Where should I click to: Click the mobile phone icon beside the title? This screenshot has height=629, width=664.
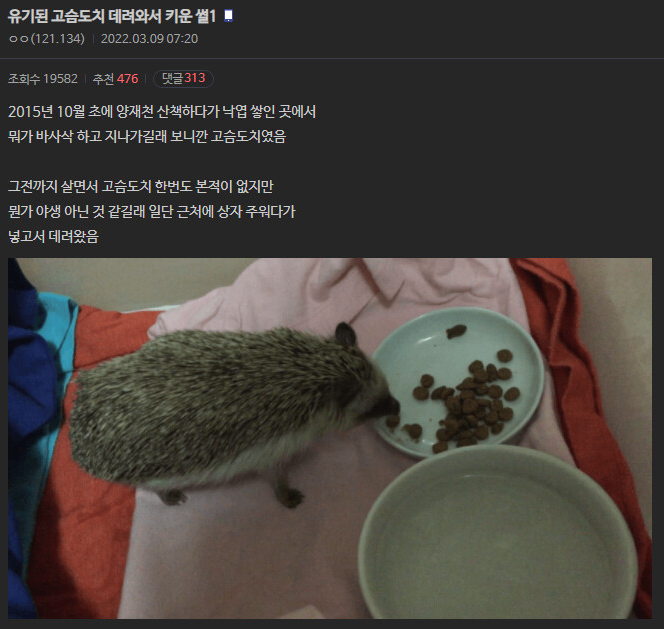pos(228,17)
